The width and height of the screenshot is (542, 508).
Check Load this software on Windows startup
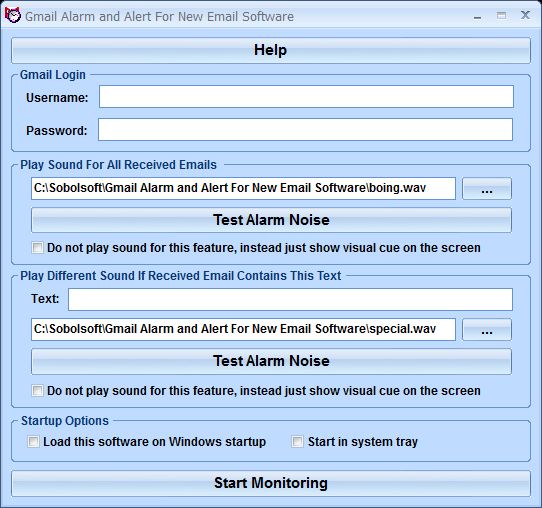(x=33, y=442)
